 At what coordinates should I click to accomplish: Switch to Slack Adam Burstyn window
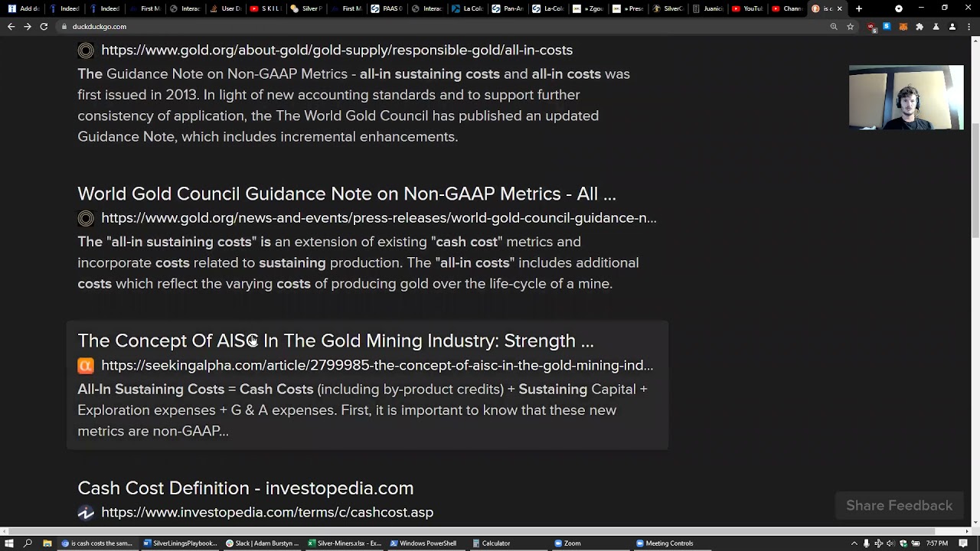pyautogui.click(x=263, y=543)
